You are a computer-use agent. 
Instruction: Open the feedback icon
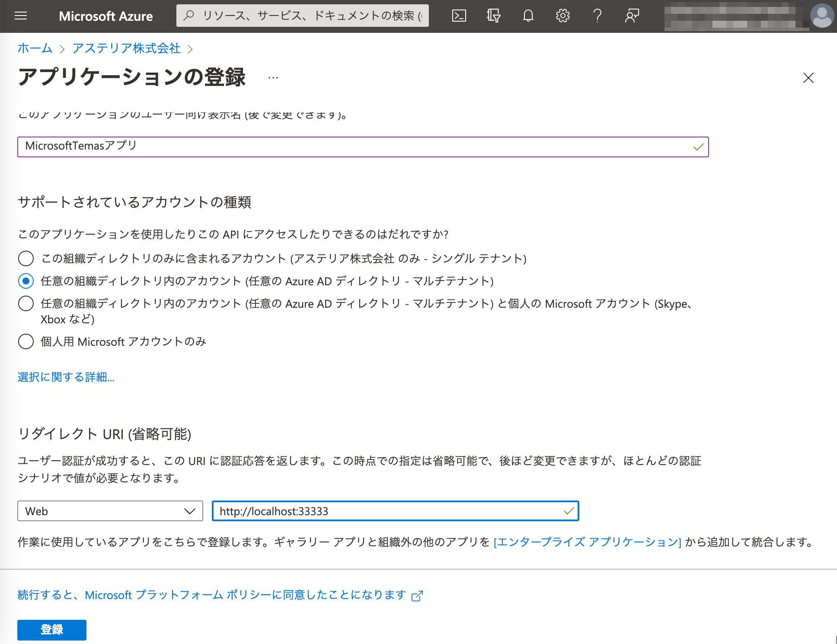(x=632, y=16)
